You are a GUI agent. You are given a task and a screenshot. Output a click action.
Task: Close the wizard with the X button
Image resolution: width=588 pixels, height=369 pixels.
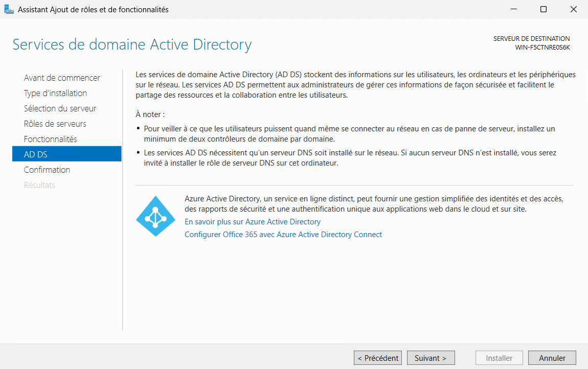(x=573, y=9)
